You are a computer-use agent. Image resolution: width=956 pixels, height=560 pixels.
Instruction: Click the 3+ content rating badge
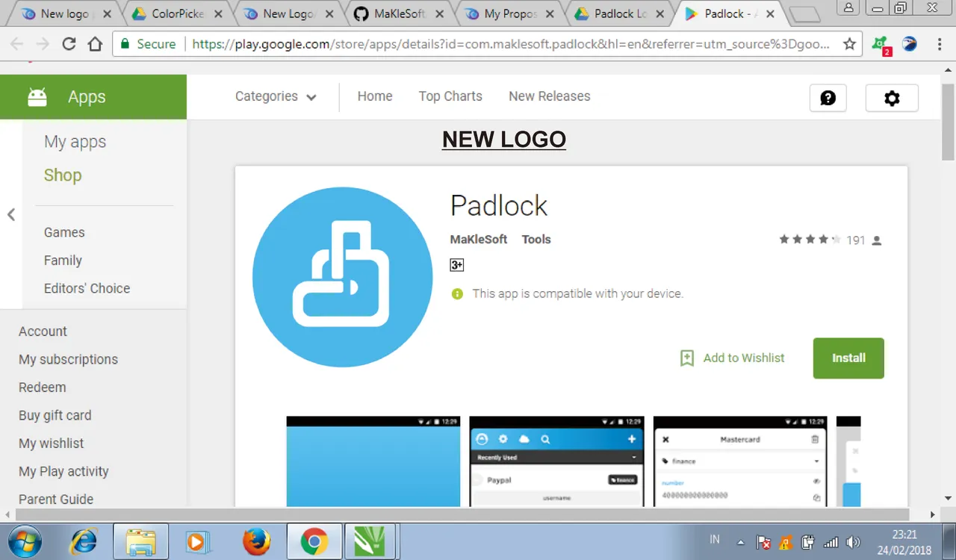click(x=457, y=265)
